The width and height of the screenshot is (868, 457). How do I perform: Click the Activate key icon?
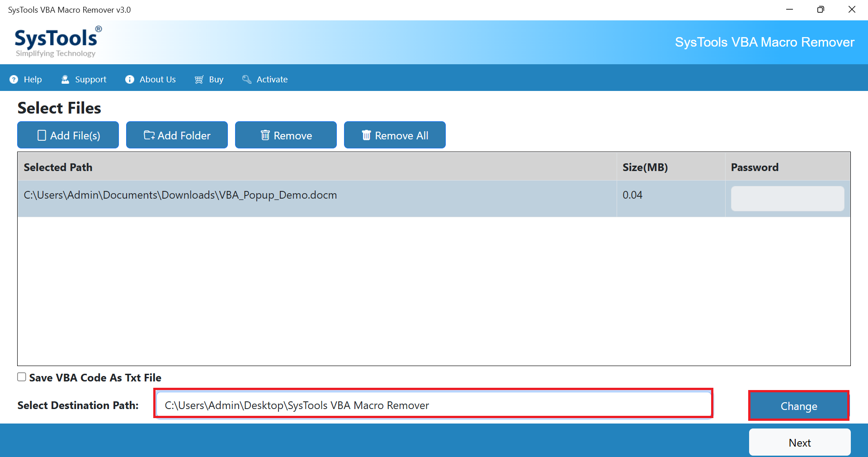coord(247,80)
